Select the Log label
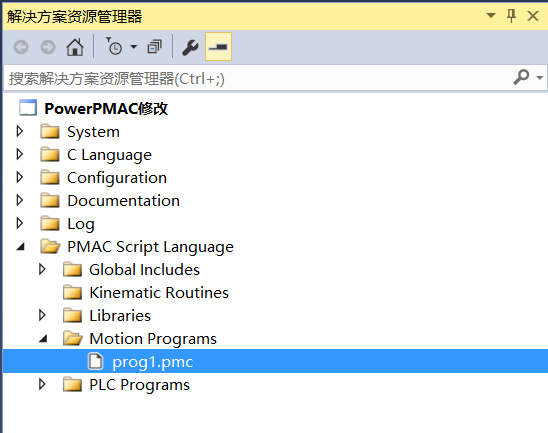Screen dimensions: 548x433 point(81,224)
